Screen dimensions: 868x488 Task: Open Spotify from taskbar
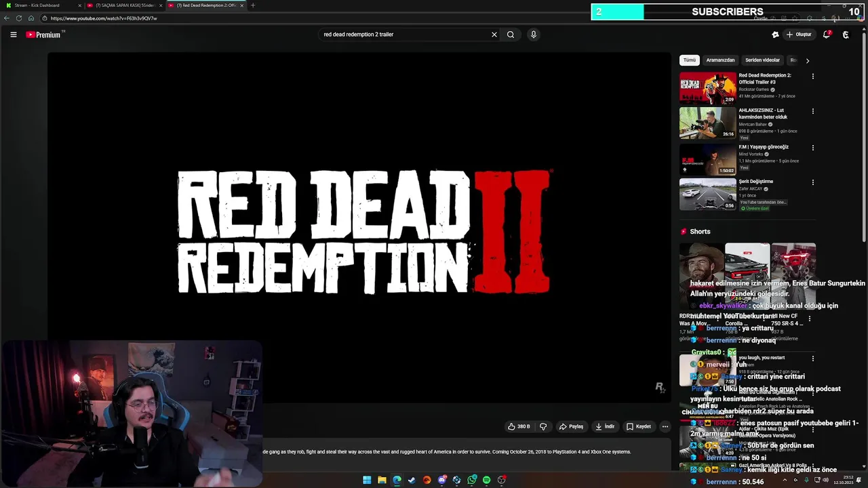pyautogui.click(x=486, y=480)
